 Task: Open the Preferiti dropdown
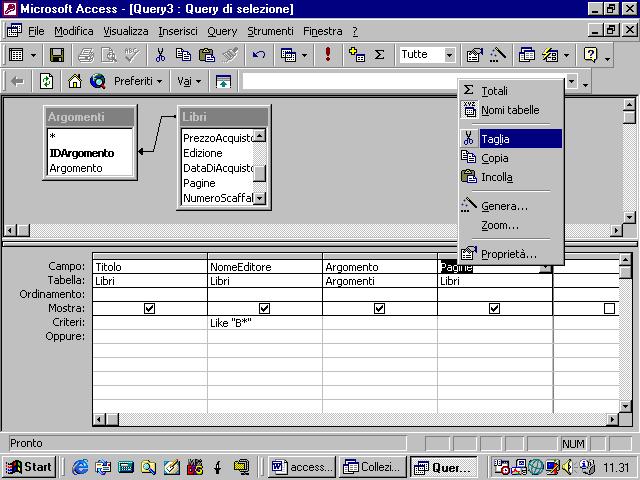138,81
